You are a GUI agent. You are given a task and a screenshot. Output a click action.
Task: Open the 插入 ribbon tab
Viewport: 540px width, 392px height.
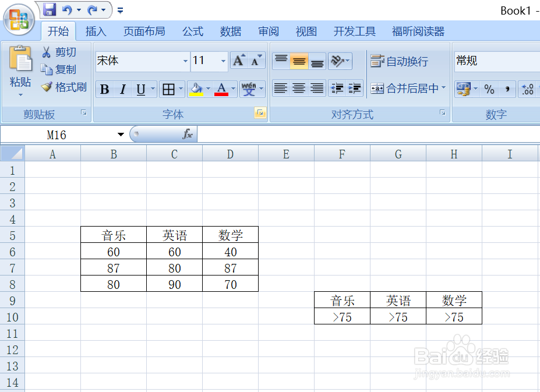pos(96,31)
